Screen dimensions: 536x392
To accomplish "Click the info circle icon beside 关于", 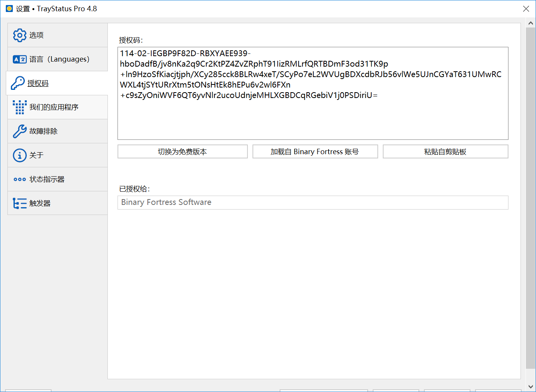I will click(20, 155).
